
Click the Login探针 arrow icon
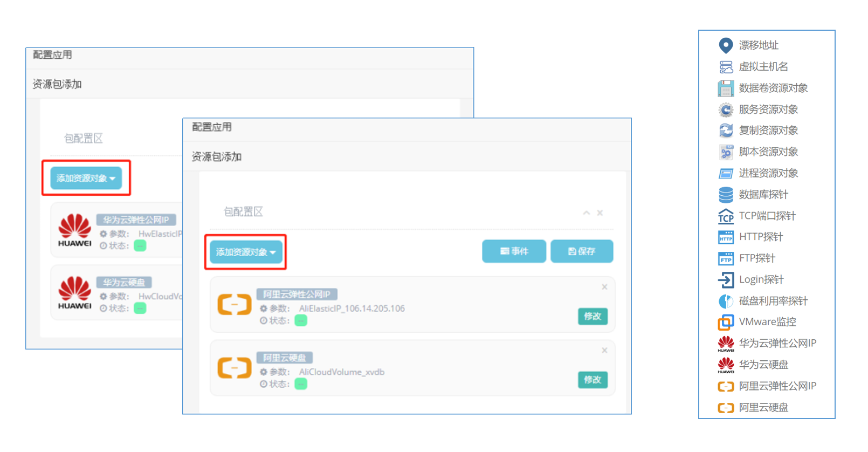726,280
